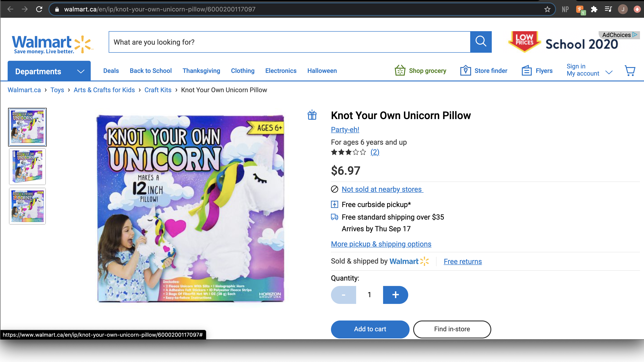Image resolution: width=644 pixels, height=362 pixels.
Task: Select the third French packaging thumbnail
Action: [27, 206]
